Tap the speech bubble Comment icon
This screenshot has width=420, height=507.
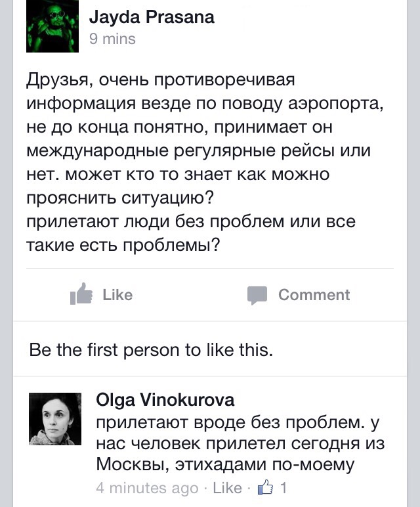click(257, 295)
